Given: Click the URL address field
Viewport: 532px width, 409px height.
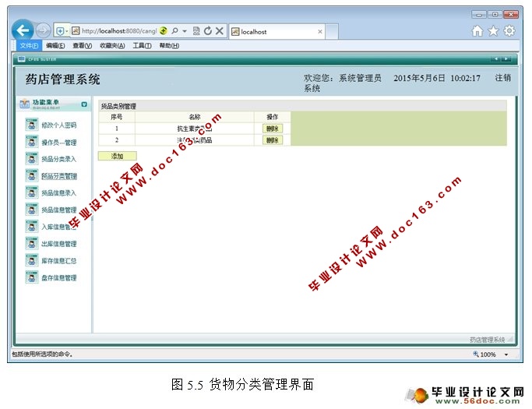Looking at the screenshot, I should [x=118, y=31].
